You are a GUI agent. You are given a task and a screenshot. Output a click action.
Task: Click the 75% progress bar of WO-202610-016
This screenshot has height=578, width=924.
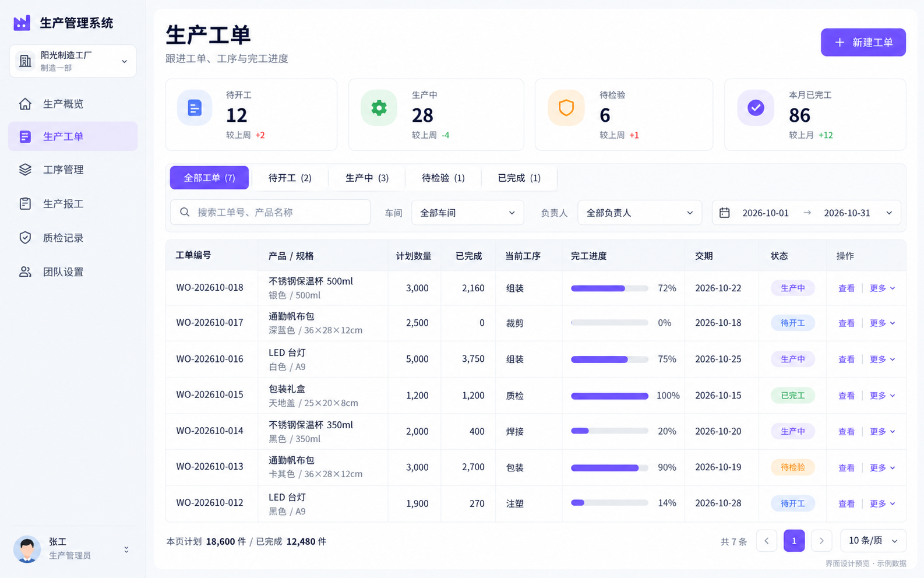[x=609, y=360]
